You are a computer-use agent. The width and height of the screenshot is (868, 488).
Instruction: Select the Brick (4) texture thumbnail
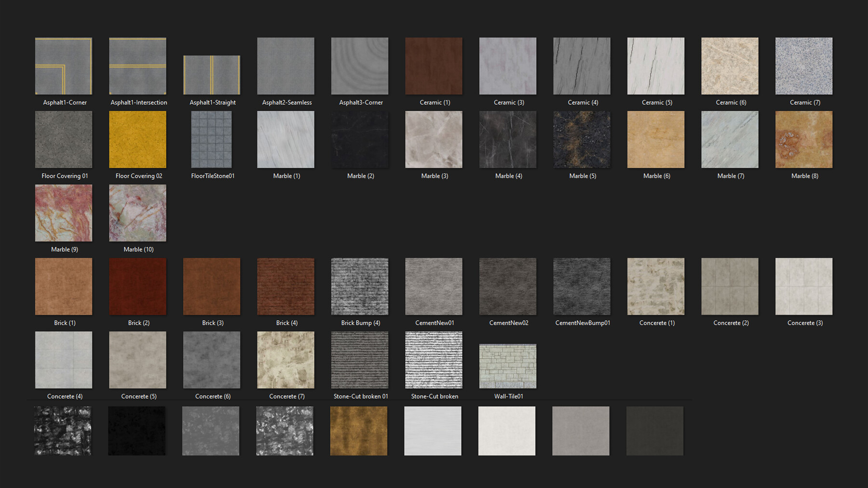pos(286,287)
